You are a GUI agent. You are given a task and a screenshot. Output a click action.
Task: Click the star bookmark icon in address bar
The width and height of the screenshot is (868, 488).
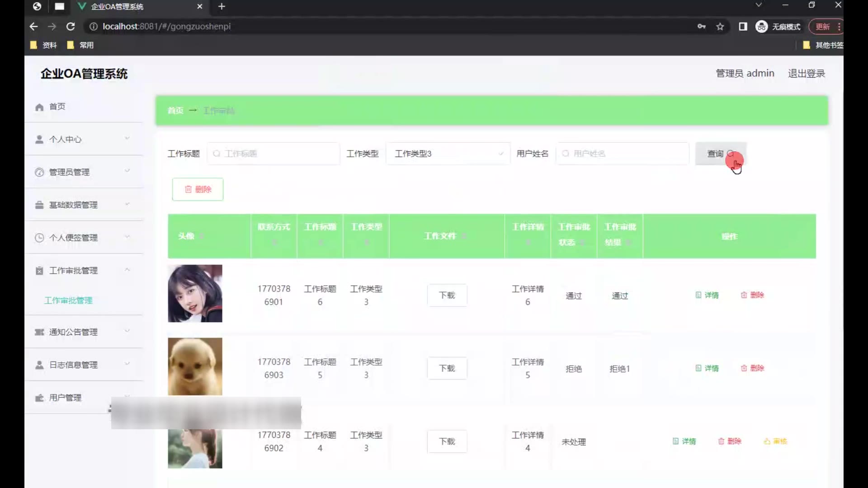coord(720,27)
